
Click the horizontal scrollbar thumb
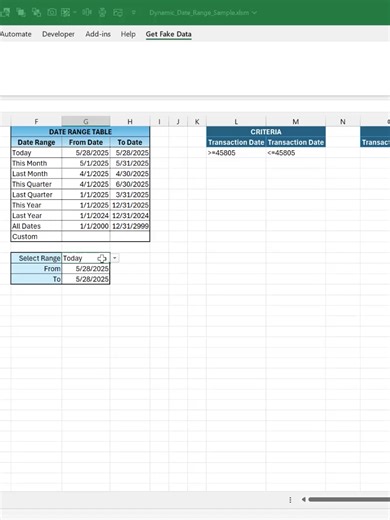click(x=349, y=499)
